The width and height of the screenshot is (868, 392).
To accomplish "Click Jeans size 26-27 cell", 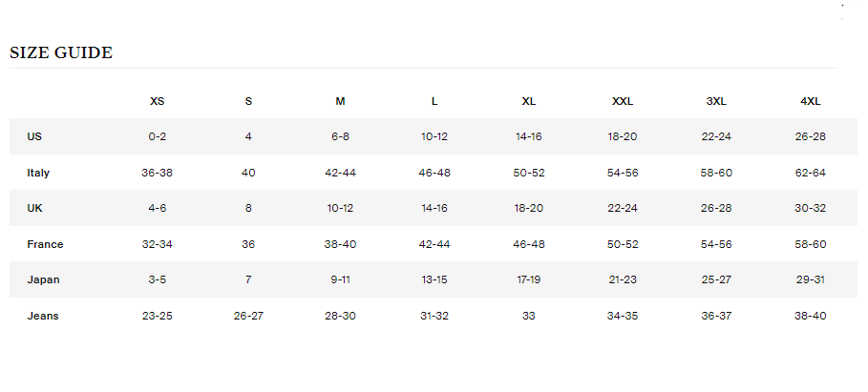I will [248, 317].
